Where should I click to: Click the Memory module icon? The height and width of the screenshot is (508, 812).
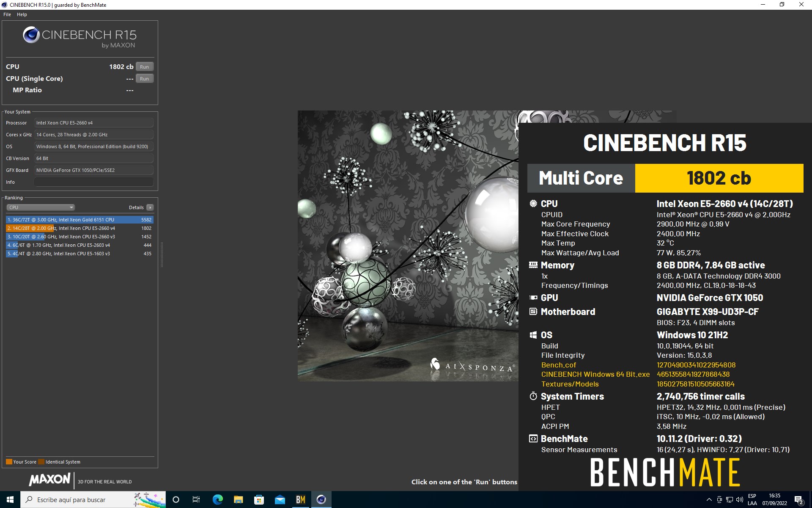point(533,265)
